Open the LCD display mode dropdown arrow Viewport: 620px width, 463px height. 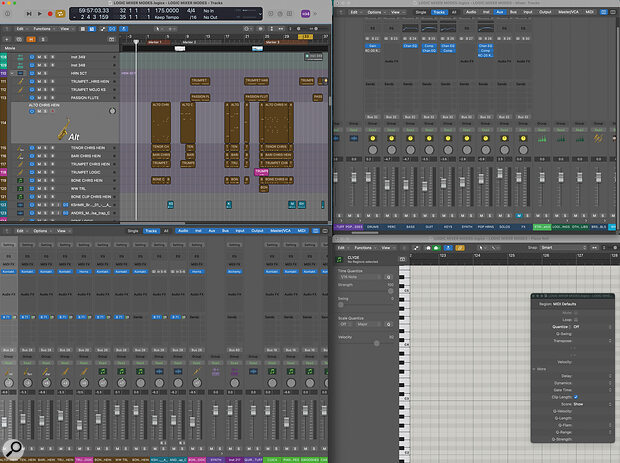click(x=260, y=14)
